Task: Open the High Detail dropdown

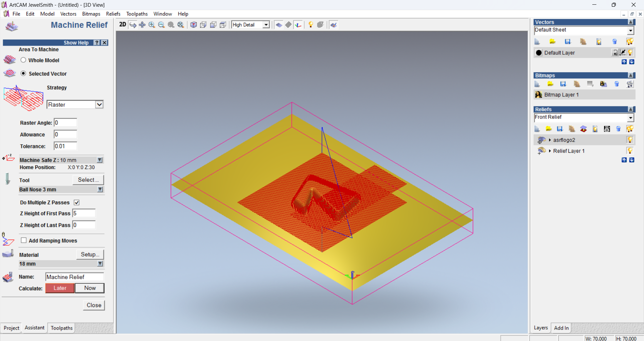Action: [266, 25]
